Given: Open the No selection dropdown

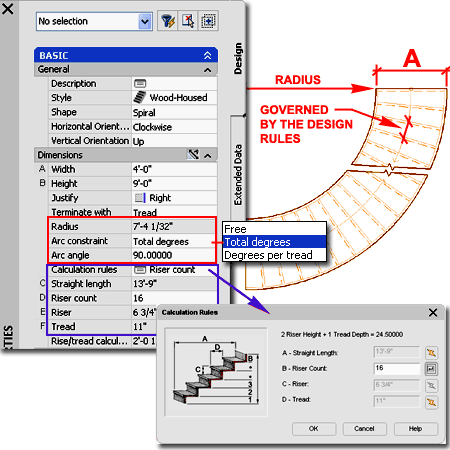Looking at the screenshot, I should click(x=145, y=22).
